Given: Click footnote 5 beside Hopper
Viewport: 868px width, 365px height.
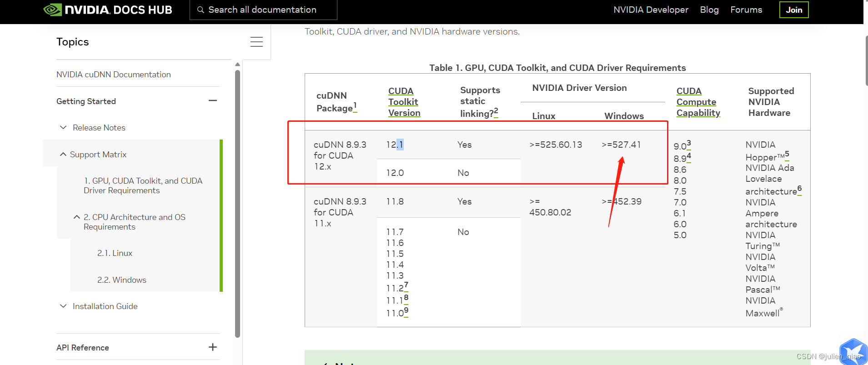Looking at the screenshot, I should pyautogui.click(x=787, y=155).
